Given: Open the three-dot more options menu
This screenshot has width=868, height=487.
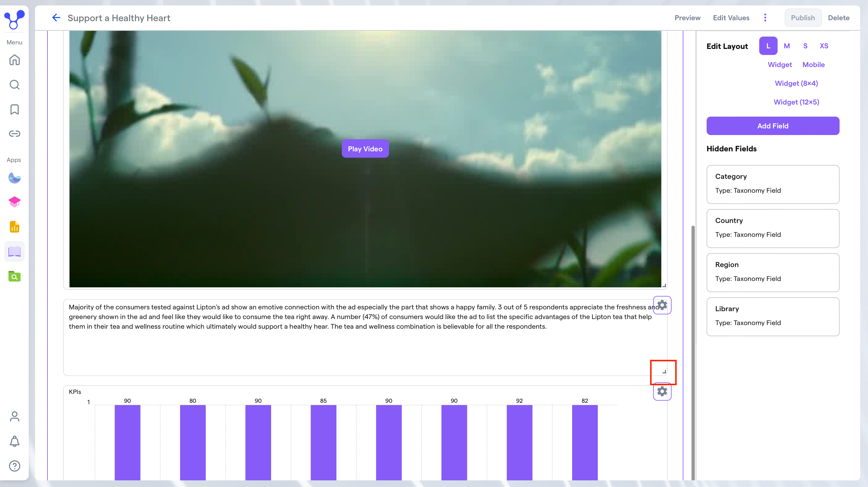Looking at the screenshot, I should (x=765, y=18).
